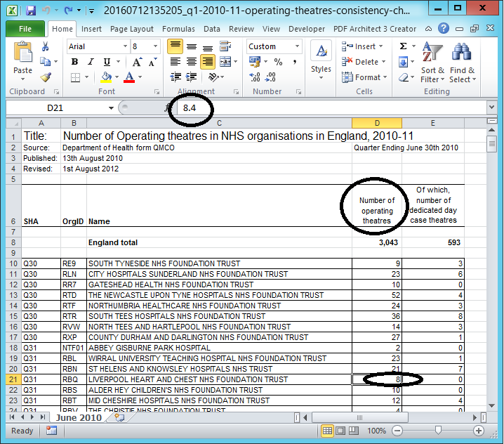This screenshot has height=444, width=504.
Task: Apply the yellow Fill Color
Action: click(x=106, y=77)
